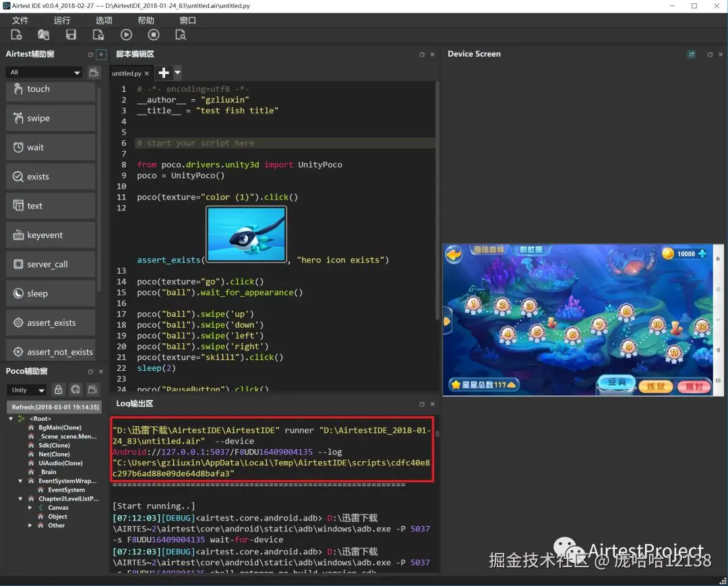Float the Poco assistant panel
Image resolution: width=728 pixels, height=586 pixels.
[90, 372]
